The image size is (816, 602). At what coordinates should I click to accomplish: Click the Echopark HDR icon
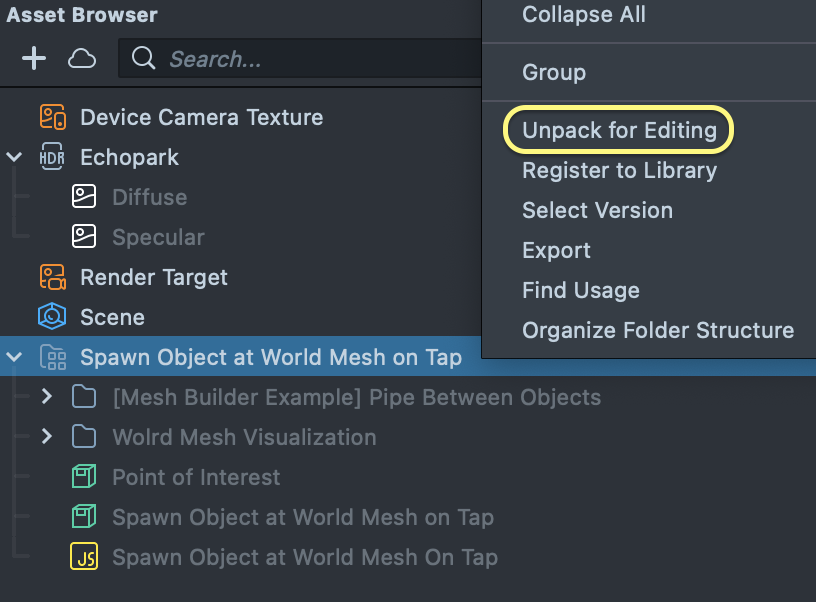pyautogui.click(x=52, y=157)
